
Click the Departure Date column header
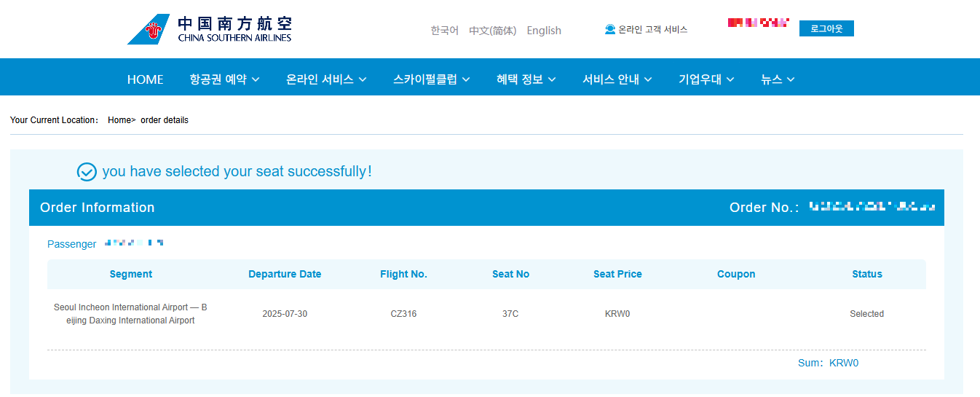coord(285,275)
